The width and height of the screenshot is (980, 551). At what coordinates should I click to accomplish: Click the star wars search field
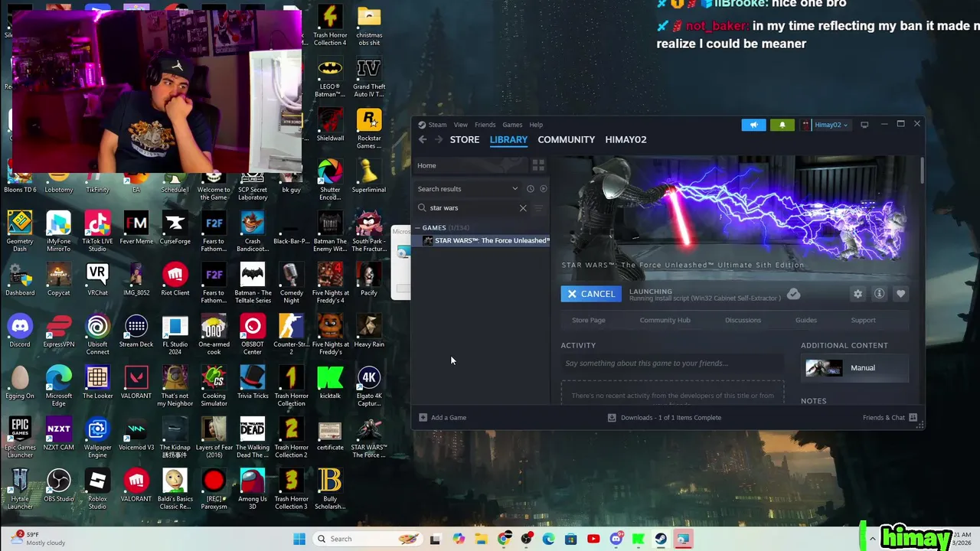(x=470, y=208)
